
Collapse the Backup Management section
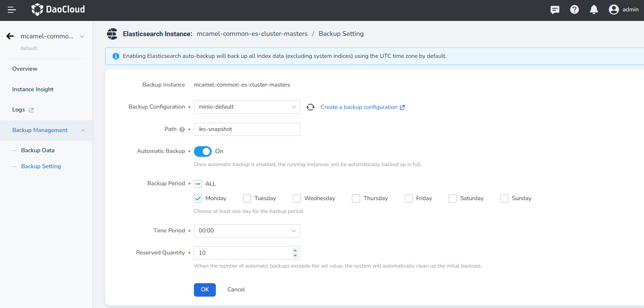[83, 130]
